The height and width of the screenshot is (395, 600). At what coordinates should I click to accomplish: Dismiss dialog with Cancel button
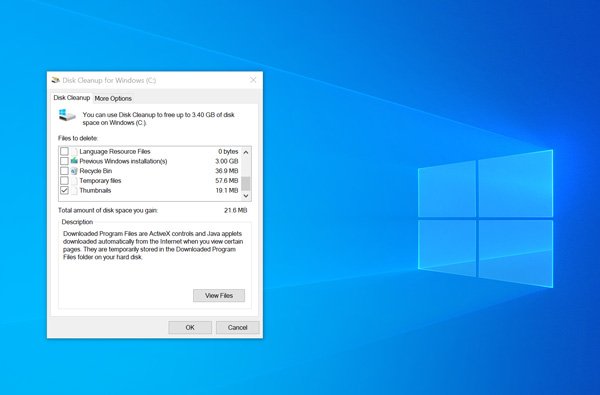coord(238,327)
